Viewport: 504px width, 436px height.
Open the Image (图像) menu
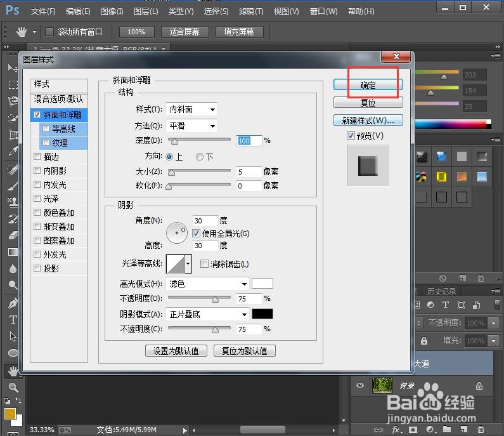[x=112, y=11]
